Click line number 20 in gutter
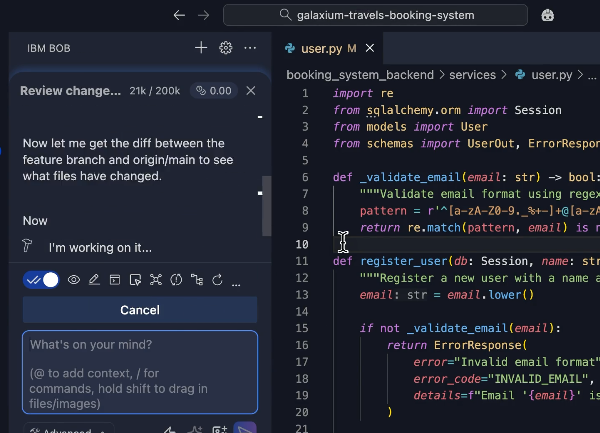 [x=302, y=412]
